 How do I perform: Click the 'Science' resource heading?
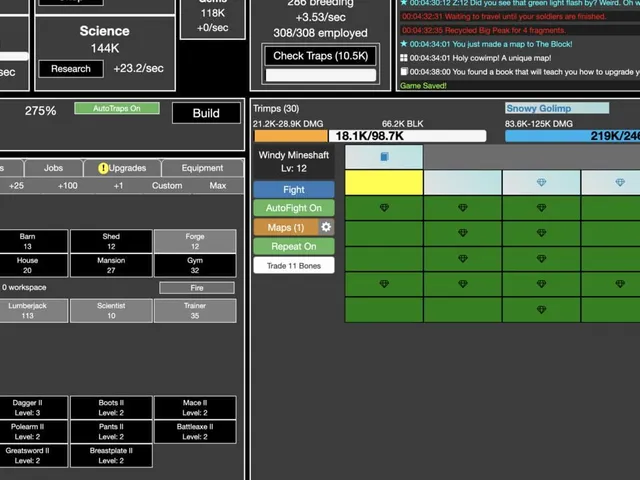click(104, 31)
